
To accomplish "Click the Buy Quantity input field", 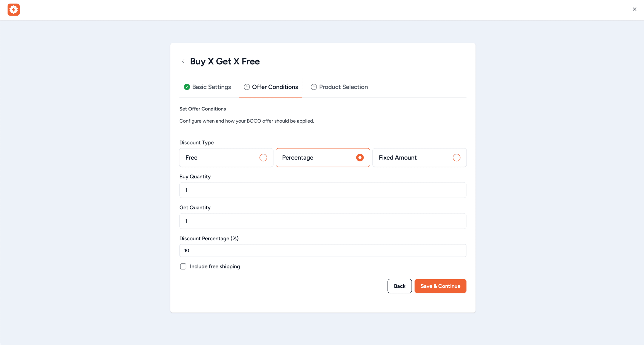I will pos(323,190).
